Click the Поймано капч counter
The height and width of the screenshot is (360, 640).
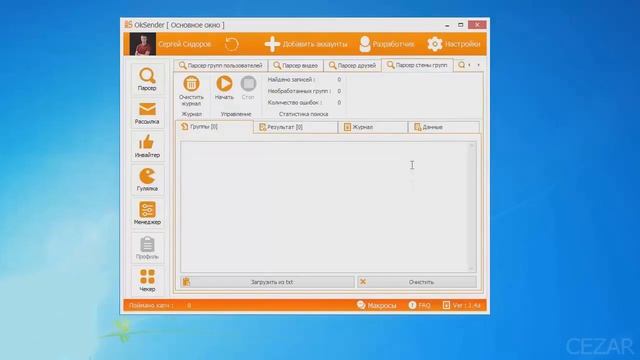[x=160, y=305]
